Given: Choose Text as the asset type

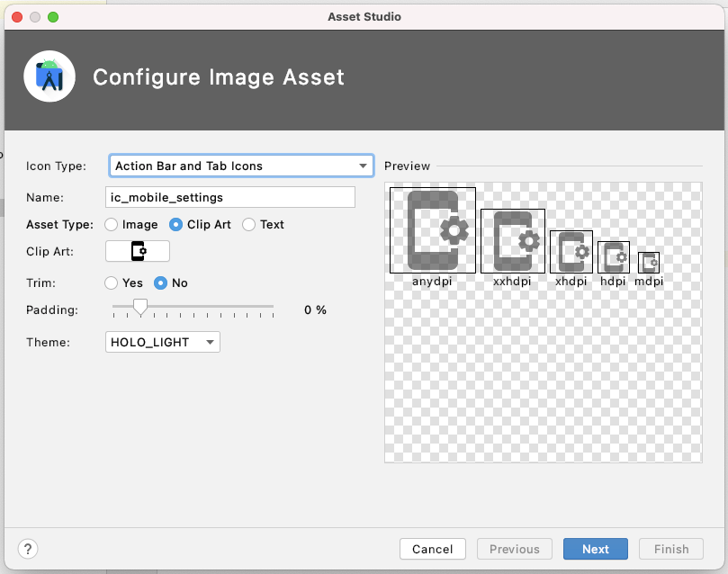Looking at the screenshot, I should [x=247, y=224].
